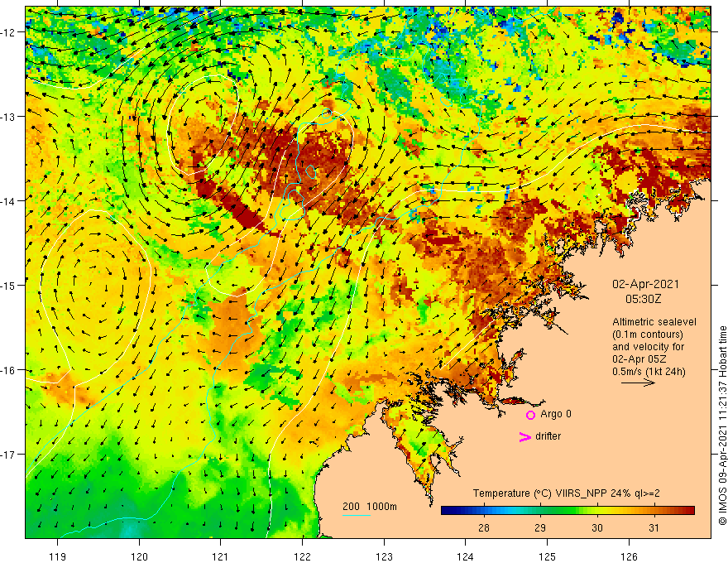This screenshot has height=563, width=728.
Task: Click the latitude label -14
Action: (8, 201)
